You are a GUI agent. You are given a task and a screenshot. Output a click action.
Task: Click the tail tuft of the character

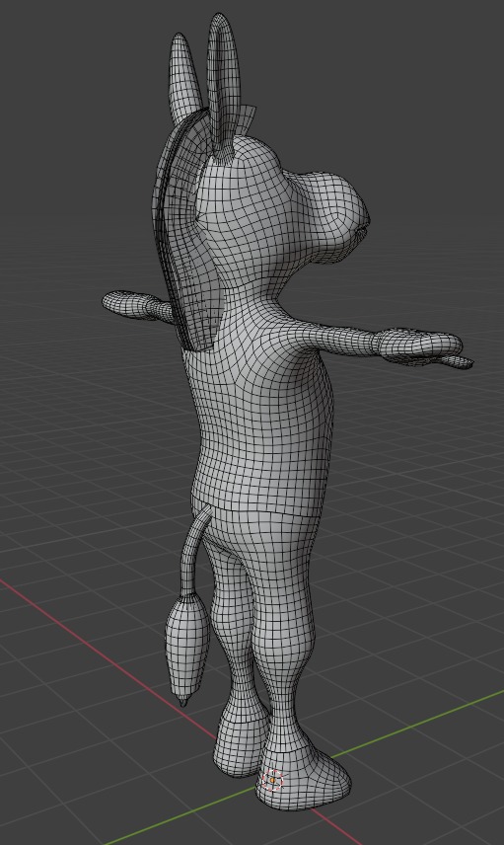[186, 649]
